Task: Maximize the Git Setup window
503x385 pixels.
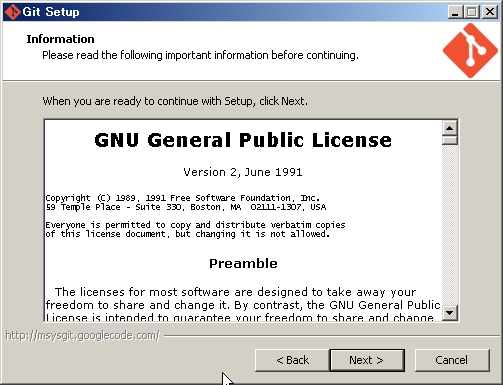Action: (x=472, y=12)
